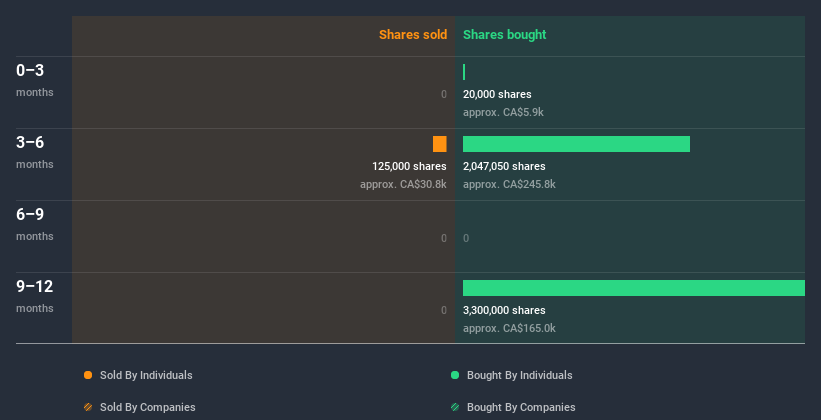
Task: Click the Shares bought column header
Action: [x=505, y=35]
